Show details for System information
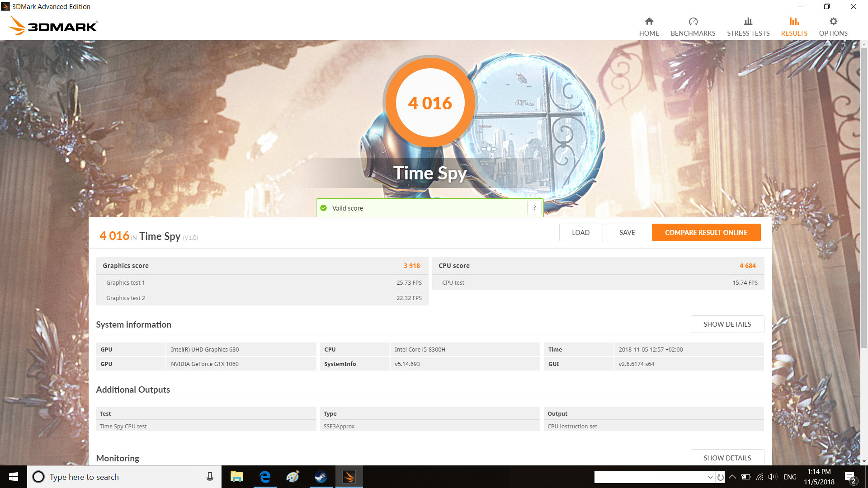 [727, 324]
